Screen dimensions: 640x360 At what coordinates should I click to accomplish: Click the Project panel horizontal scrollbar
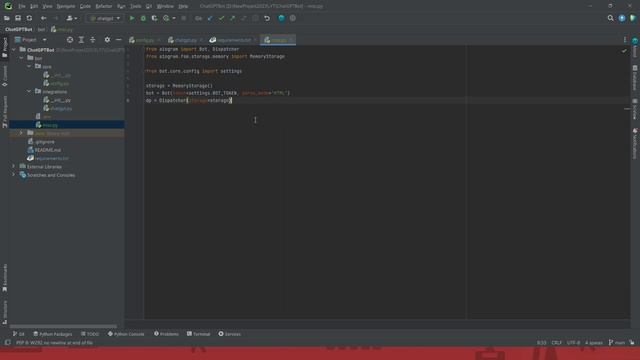coord(63,327)
